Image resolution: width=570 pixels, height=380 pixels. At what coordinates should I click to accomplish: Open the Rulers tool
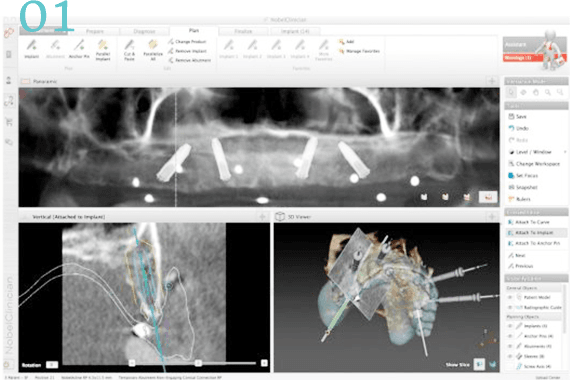pyautogui.click(x=519, y=199)
